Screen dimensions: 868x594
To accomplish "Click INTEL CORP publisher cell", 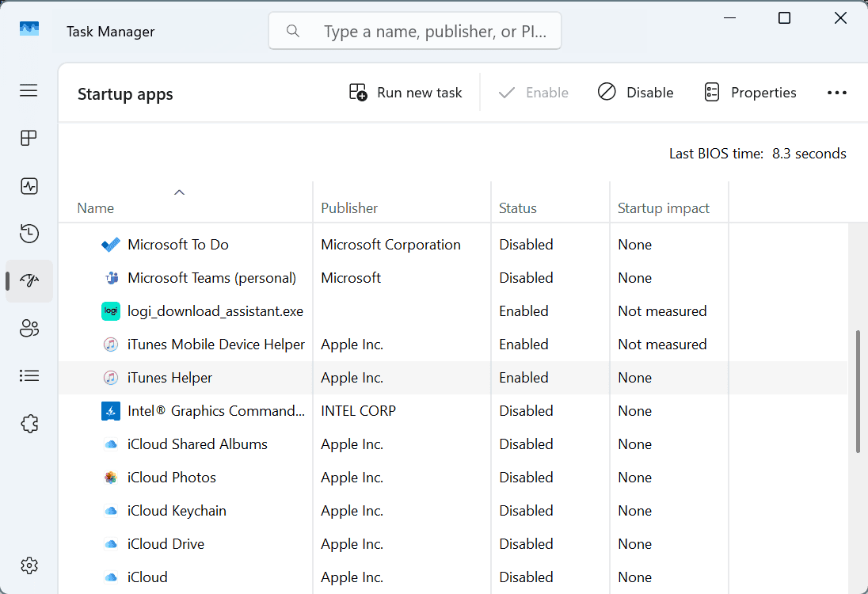I will point(358,411).
